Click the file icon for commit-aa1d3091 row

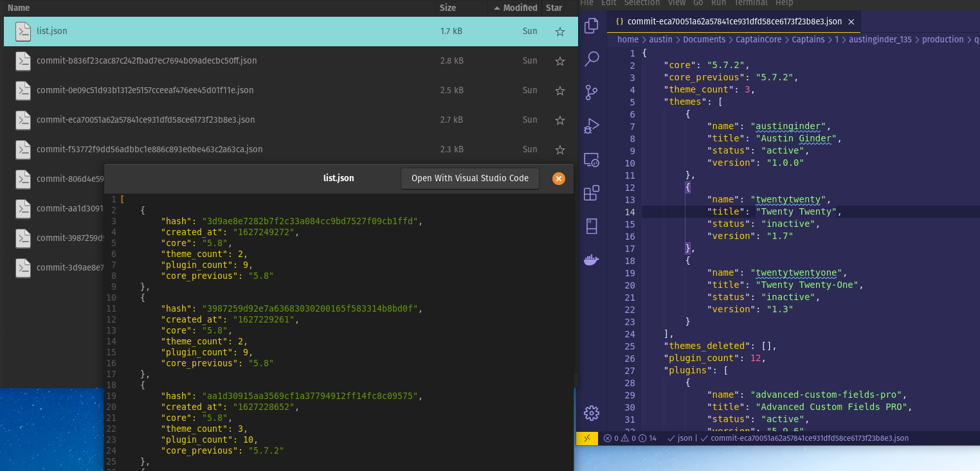coord(23,209)
